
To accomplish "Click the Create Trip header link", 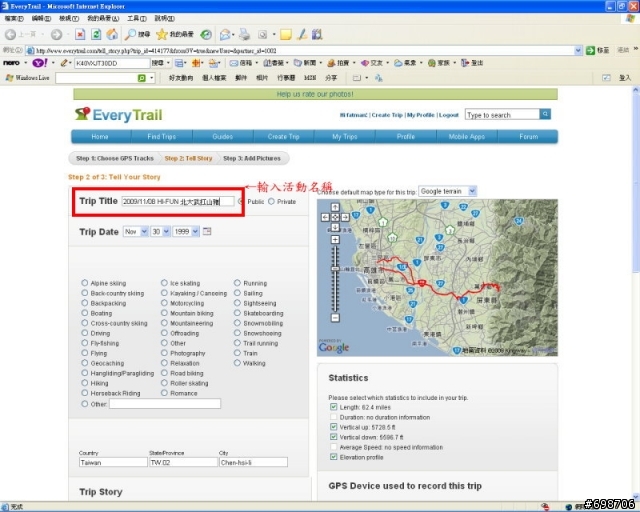I will point(387,115).
